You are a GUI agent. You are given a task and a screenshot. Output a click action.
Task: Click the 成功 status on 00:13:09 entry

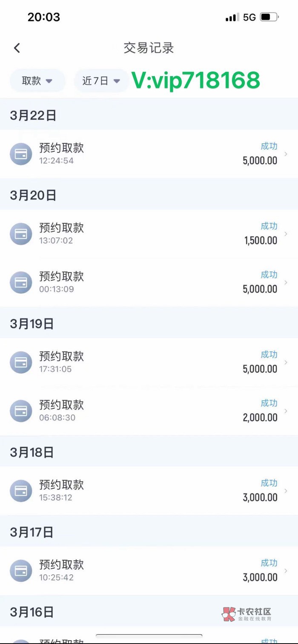point(269,274)
